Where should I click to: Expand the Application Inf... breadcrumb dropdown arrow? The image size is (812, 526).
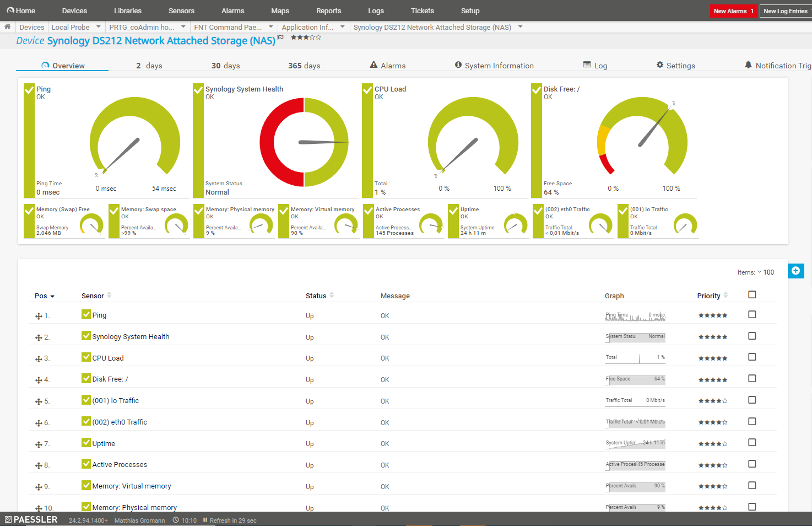343,26
